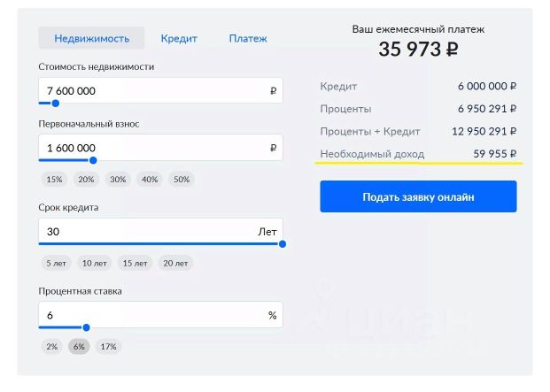
Task: Click the interest rate slider handle
Action: point(87,327)
